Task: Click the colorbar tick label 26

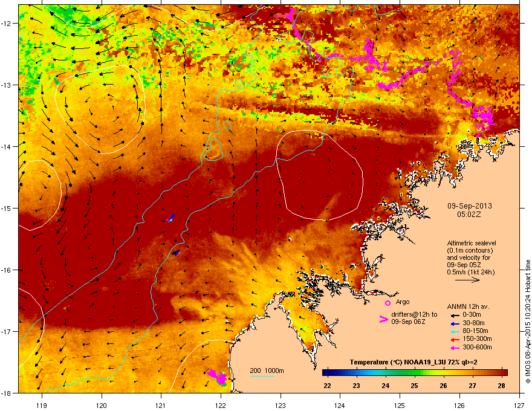Action: click(443, 385)
